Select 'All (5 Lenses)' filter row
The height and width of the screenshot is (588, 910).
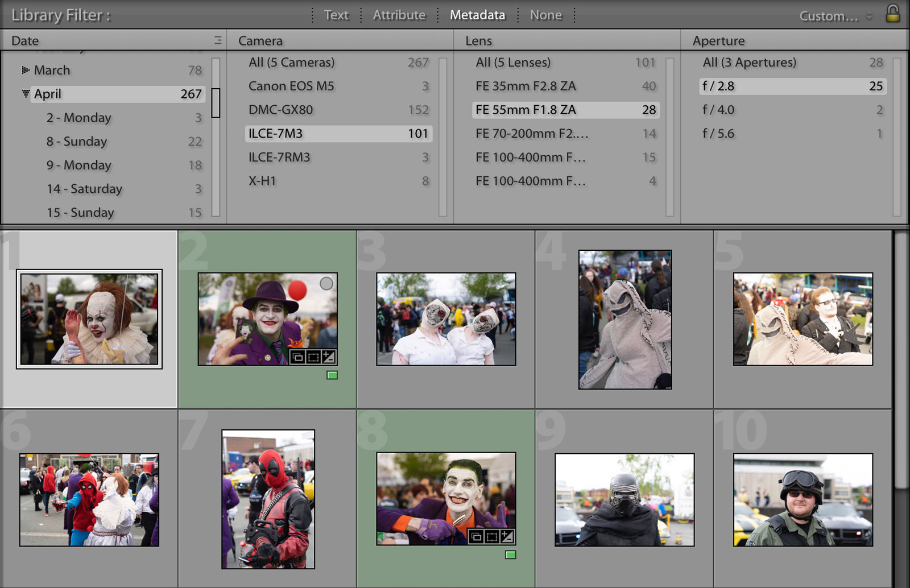coord(565,63)
